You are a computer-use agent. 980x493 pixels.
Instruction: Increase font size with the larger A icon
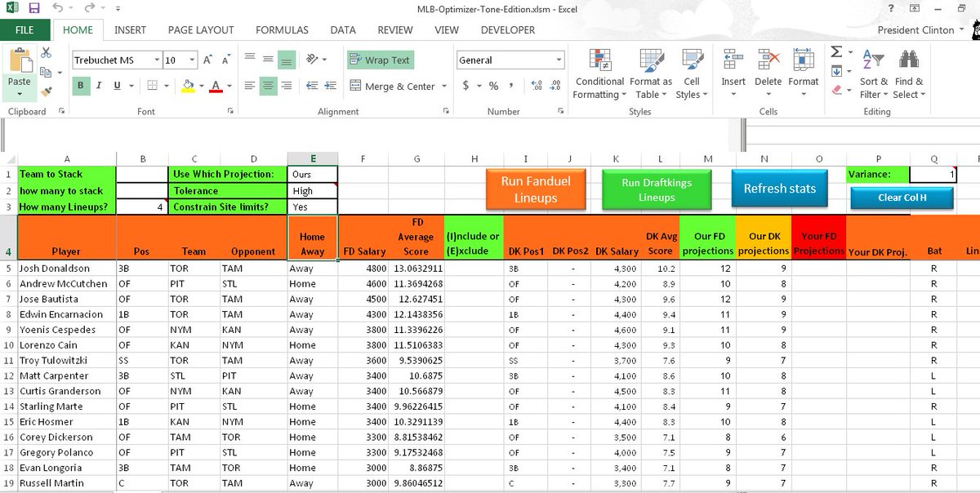click(x=208, y=60)
